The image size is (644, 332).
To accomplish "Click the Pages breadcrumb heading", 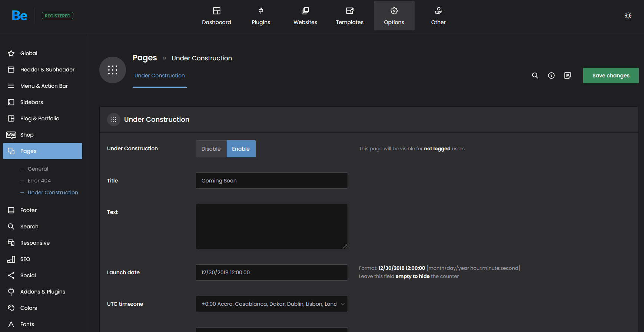I will (145, 58).
